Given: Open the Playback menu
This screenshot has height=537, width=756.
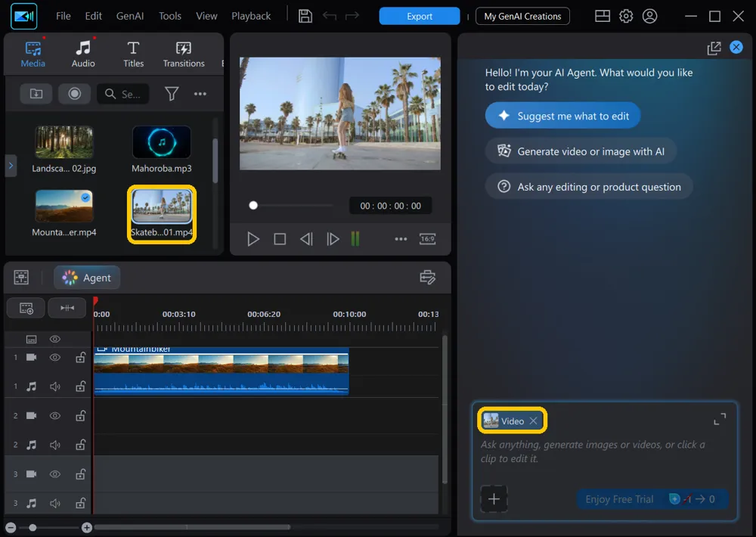Looking at the screenshot, I should click(251, 16).
